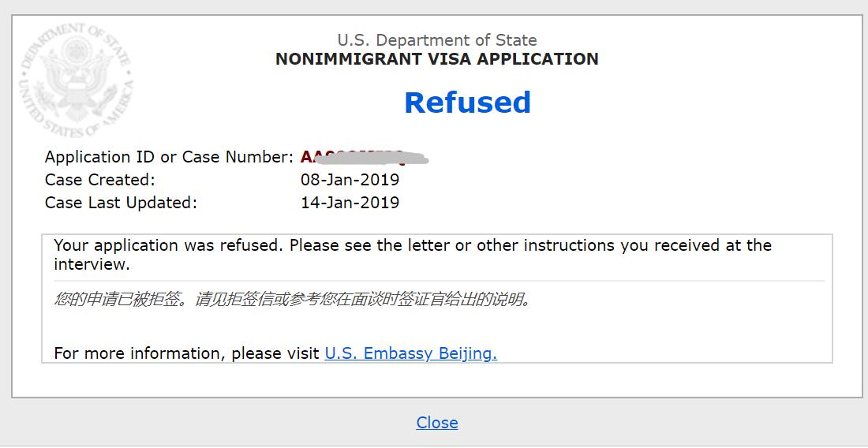Screen dimensions: 868x448
Task: Click the blue Refused status heading
Action: pyautogui.click(x=467, y=103)
